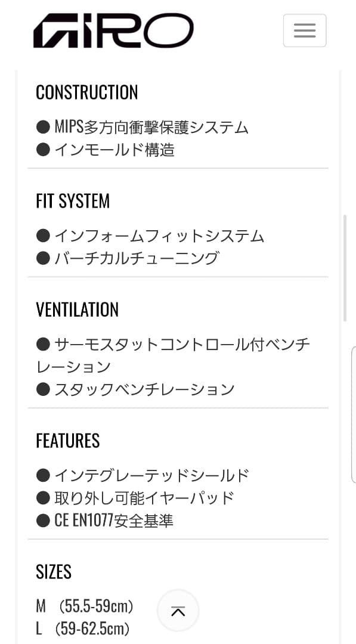Select size L (59-62.5cm)
The height and width of the screenshot is (644, 356).
pyautogui.click(x=83, y=628)
